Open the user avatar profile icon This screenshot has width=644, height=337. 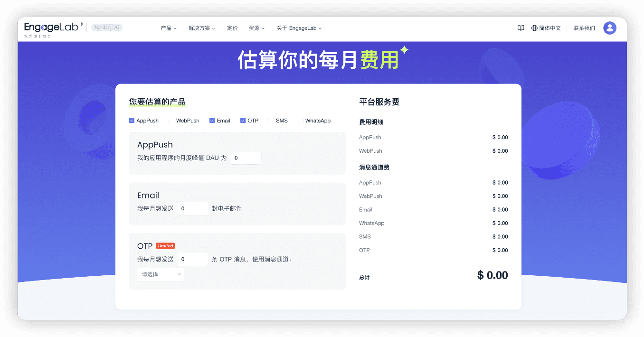[x=610, y=28]
